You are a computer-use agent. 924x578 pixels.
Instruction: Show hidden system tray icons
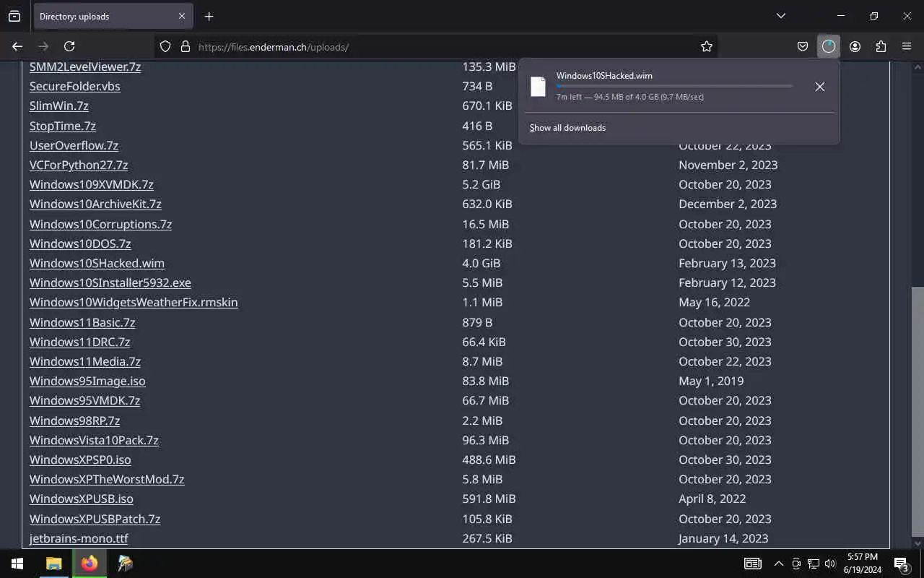point(779,564)
